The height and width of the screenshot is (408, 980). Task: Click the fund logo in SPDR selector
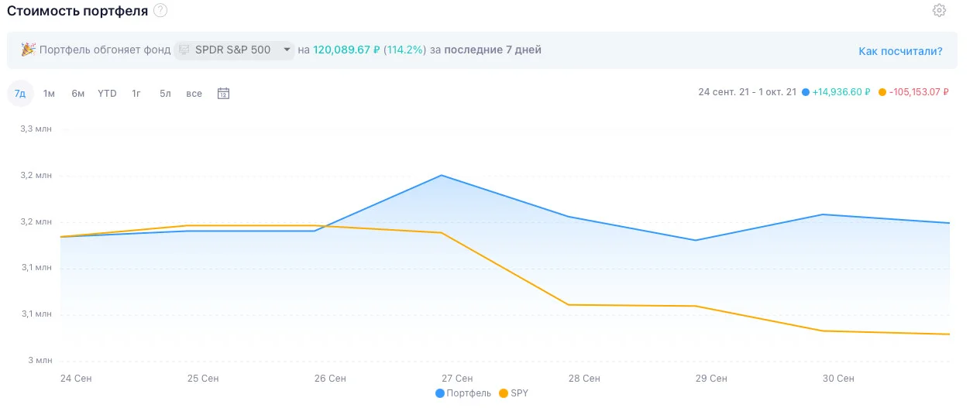(184, 50)
